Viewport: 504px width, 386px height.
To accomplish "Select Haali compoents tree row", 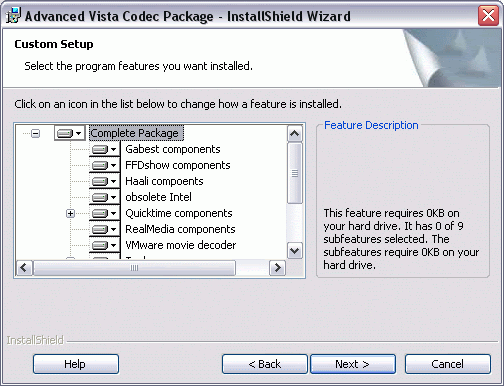I will [x=164, y=181].
